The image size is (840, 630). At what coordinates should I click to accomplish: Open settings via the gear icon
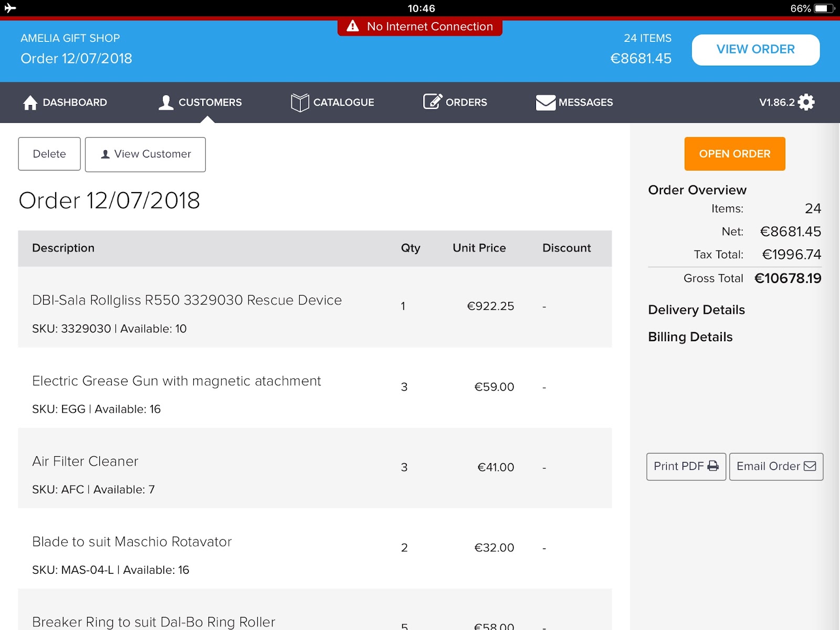[x=806, y=102]
